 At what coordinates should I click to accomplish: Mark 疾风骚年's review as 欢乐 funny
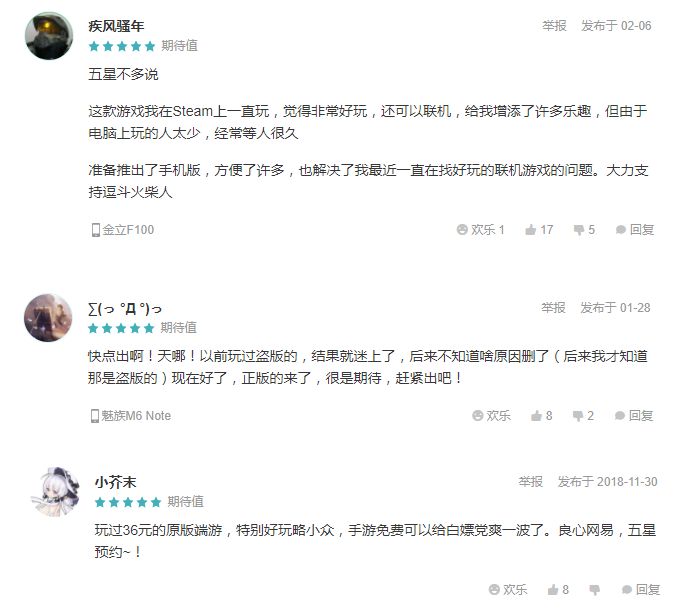pos(481,230)
